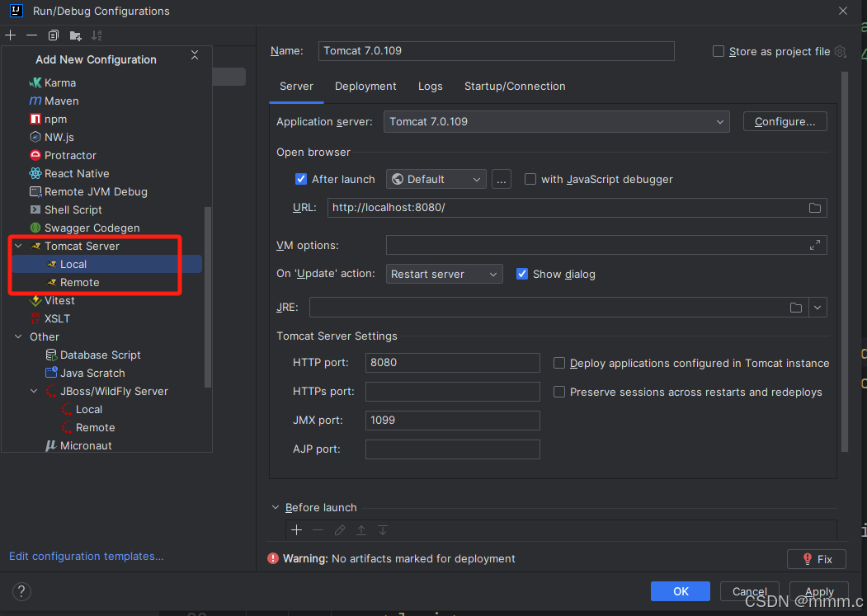Click the expand VM options icon
Screen dimensions: 867x616
click(814, 245)
